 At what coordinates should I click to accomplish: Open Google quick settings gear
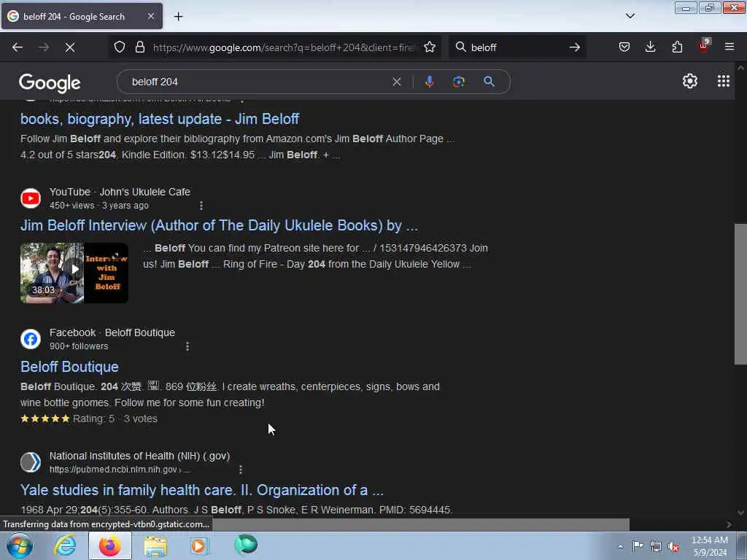tap(690, 82)
